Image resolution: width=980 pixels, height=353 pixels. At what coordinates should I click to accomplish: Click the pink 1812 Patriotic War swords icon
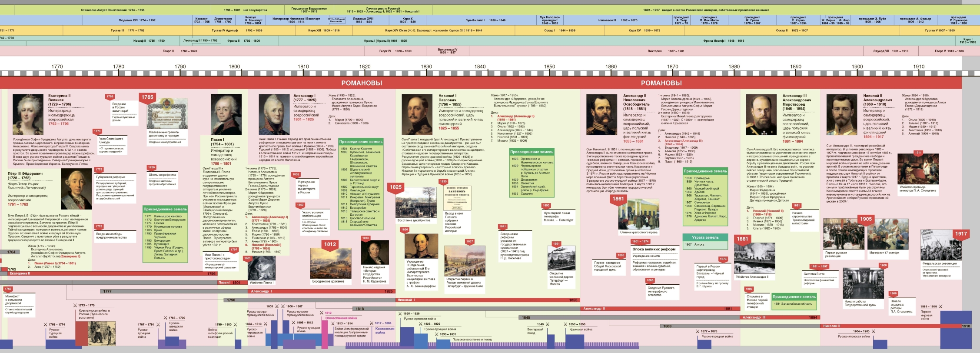(x=321, y=313)
